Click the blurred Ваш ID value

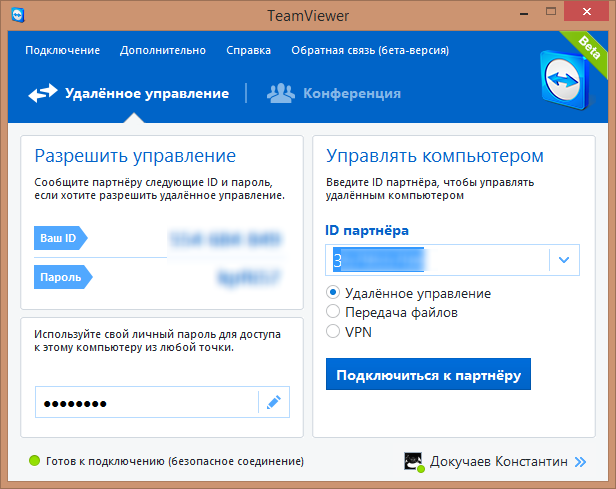click(x=226, y=239)
